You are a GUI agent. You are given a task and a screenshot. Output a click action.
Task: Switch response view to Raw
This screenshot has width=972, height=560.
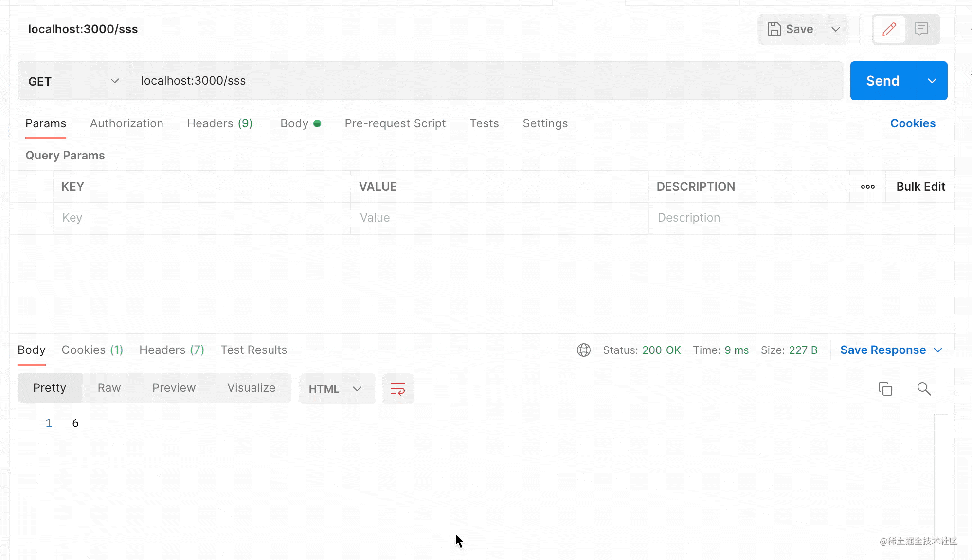click(x=109, y=388)
